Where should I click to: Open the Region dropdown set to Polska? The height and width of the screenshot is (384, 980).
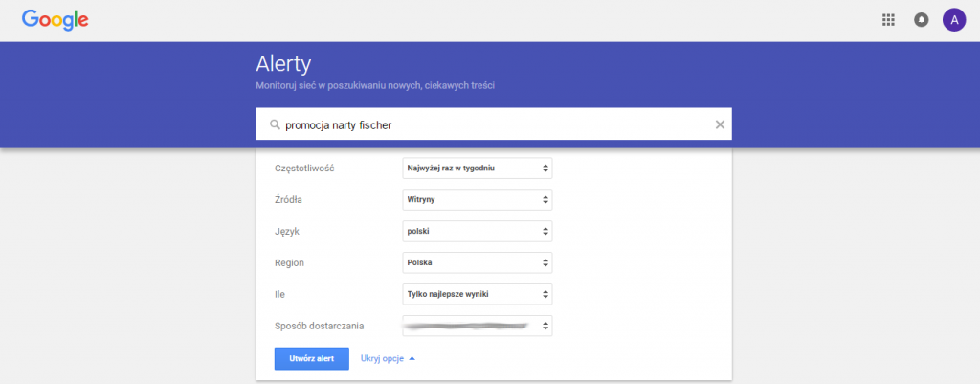tap(478, 262)
